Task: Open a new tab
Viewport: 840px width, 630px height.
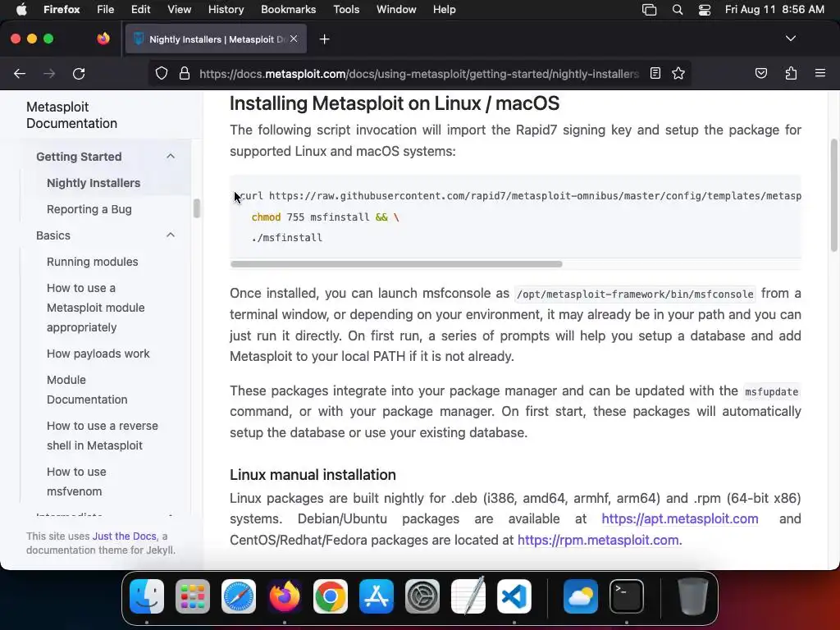Action: pos(324,39)
